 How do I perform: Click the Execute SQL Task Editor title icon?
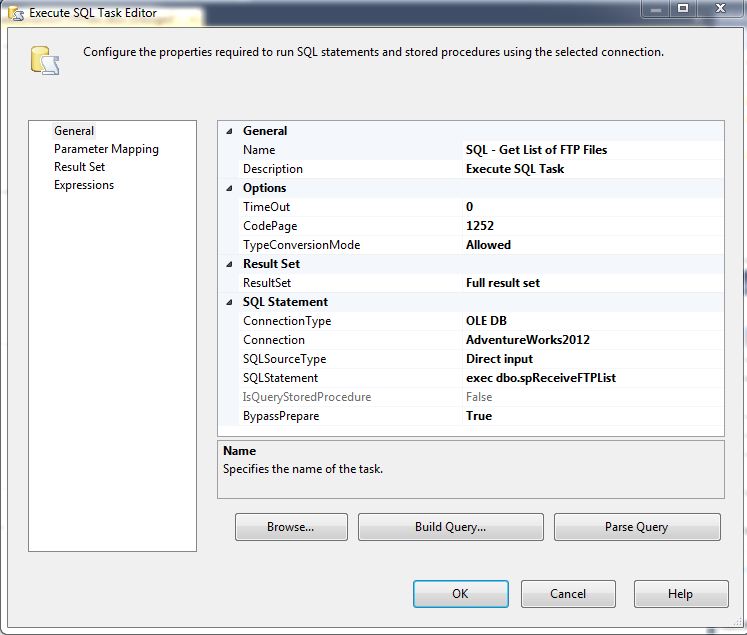(x=14, y=13)
